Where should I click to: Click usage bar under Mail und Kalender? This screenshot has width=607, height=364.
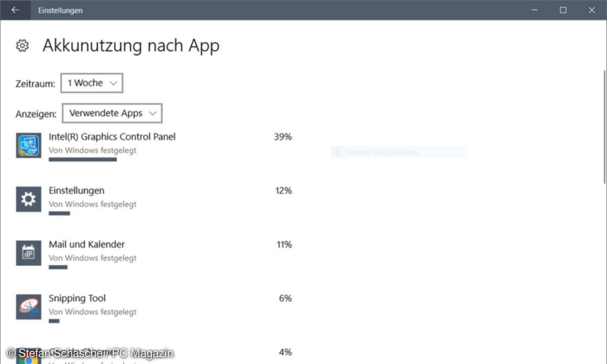(58, 267)
